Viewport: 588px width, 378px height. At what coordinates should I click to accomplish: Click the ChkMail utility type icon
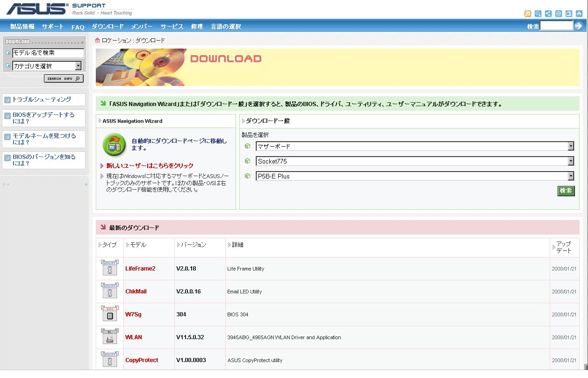pos(110,291)
